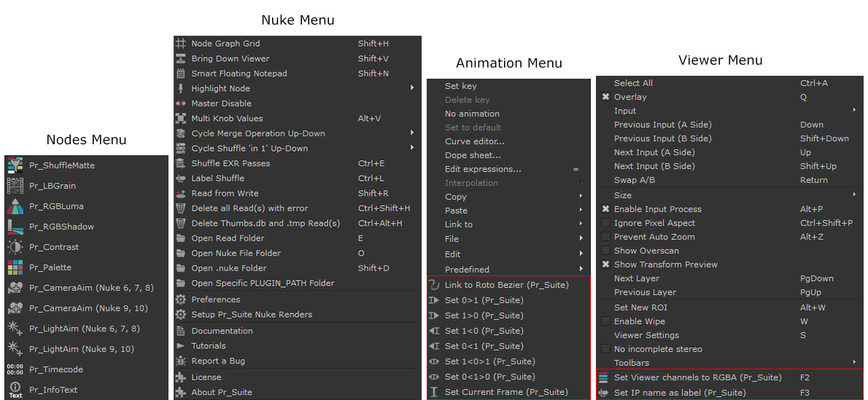Click the Pr_ShuffleMatte node icon
868x400 pixels.
(x=15, y=165)
